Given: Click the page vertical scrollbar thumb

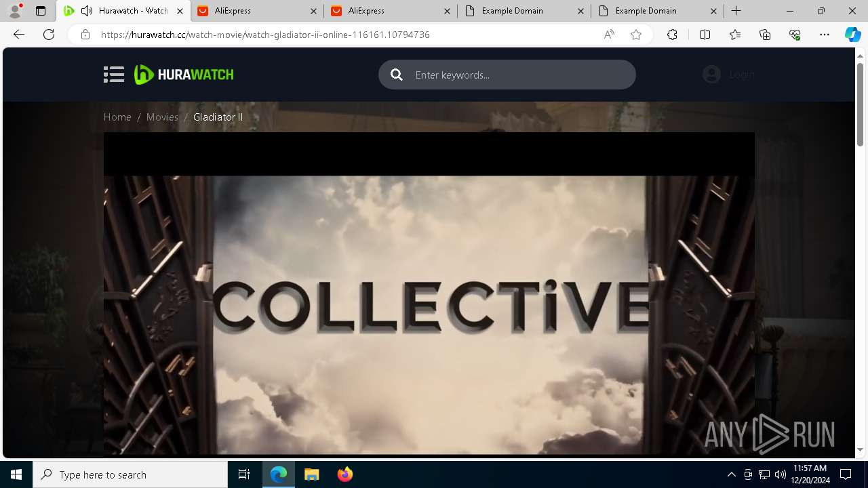Looking at the screenshot, I should tap(860, 104).
